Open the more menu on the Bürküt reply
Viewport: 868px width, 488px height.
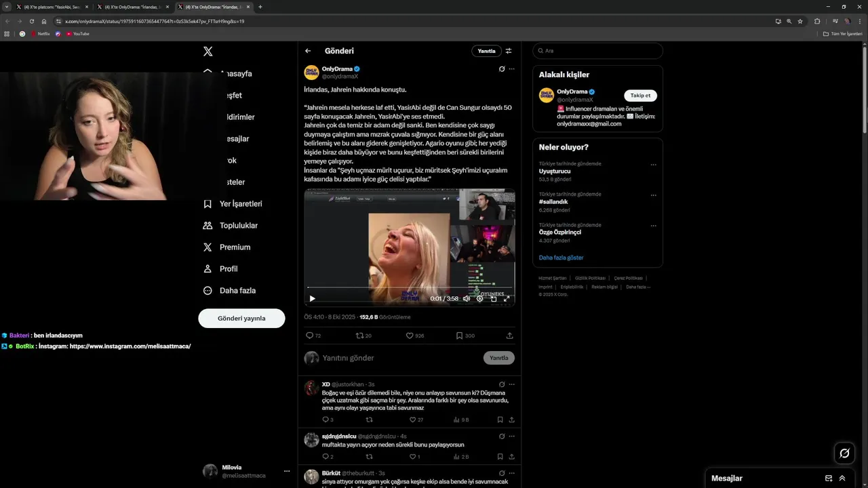(512, 473)
